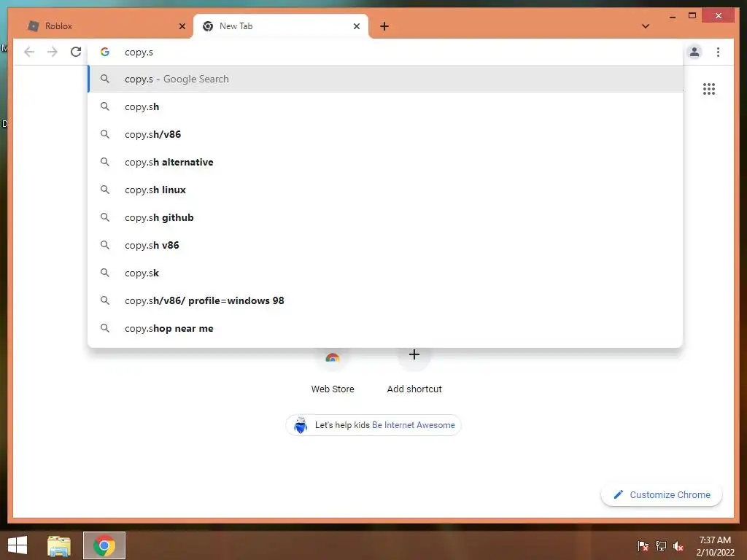Viewport: 747px width, 560px height.
Task: Open the Windows Start button
Action: click(18, 545)
